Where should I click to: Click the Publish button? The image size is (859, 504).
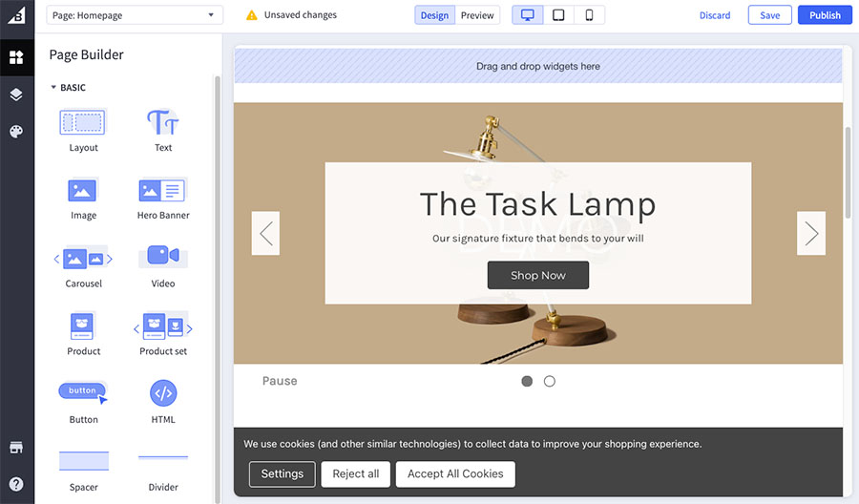click(825, 15)
